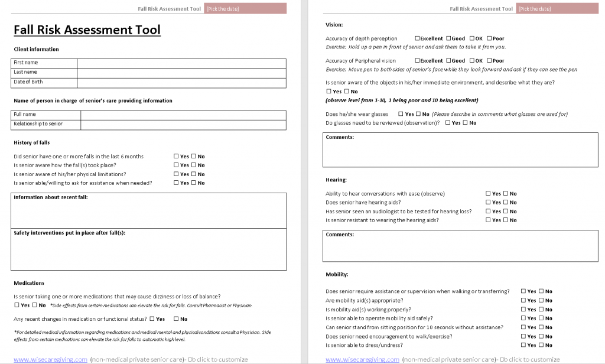Mark Yes for mobility aids being appropriate
605x364 pixels.
(x=524, y=300)
